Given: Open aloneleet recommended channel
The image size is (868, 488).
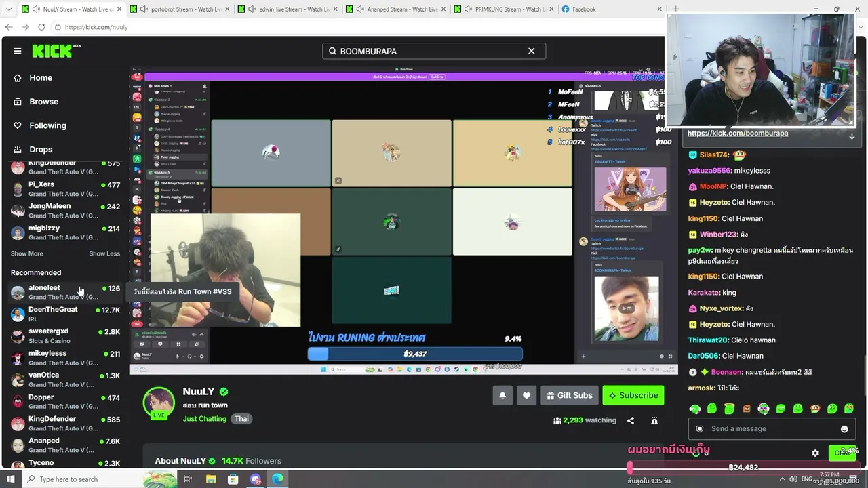Looking at the screenshot, I should click(x=65, y=292).
